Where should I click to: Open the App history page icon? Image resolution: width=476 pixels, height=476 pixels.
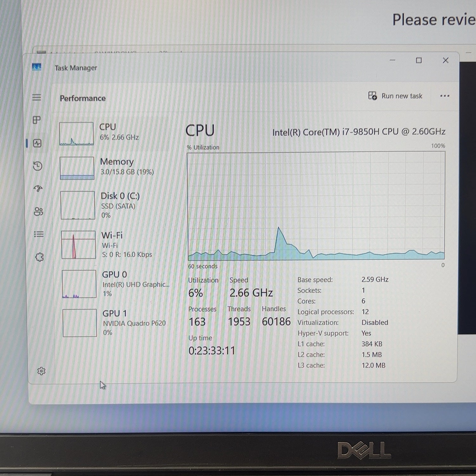click(37, 166)
